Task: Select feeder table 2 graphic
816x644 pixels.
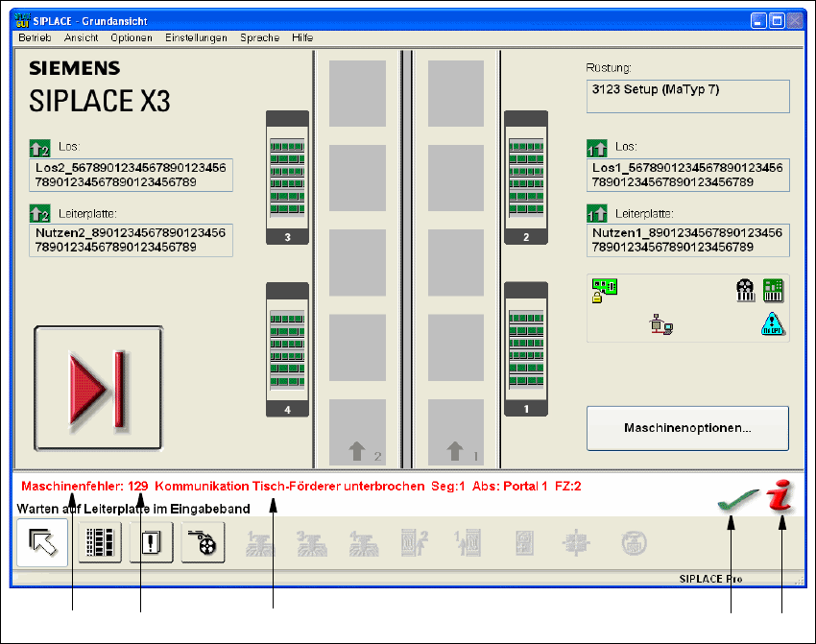Action: pos(526,178)
